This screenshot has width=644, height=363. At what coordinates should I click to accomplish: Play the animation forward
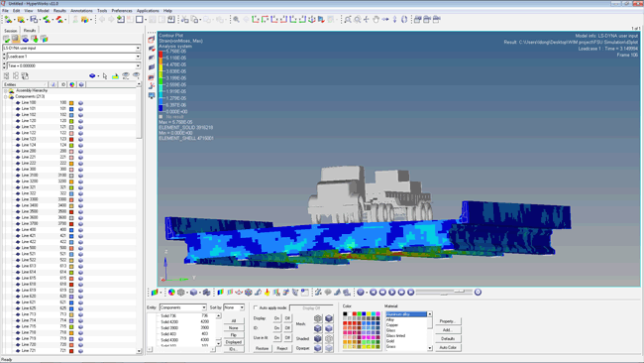(391, 293)
